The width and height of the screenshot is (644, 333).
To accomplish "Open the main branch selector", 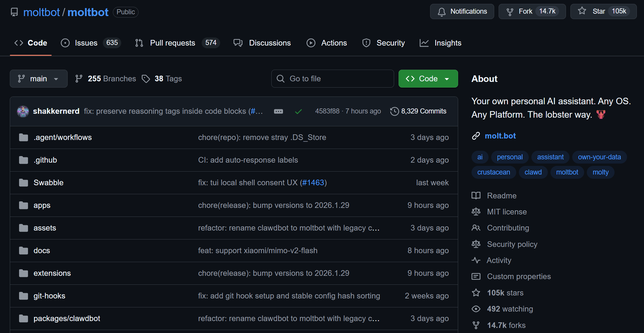I will pyautogui.click(x=38, y=79).
